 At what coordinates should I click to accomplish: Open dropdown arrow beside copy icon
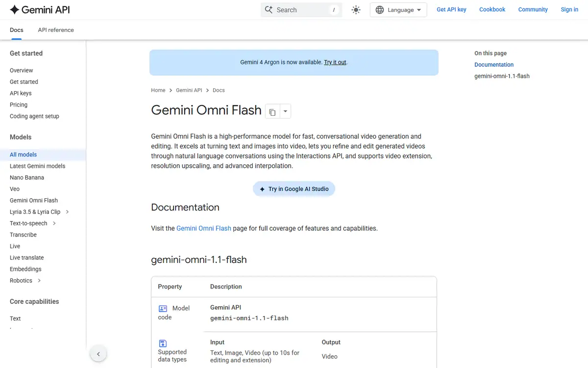(285, 112)
